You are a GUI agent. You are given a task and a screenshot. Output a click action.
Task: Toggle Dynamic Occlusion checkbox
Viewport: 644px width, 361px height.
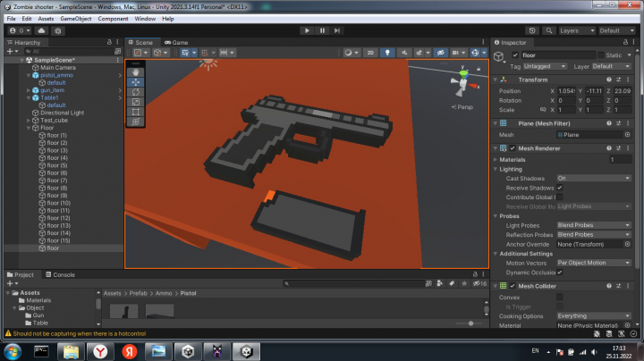pyautogui.click(x=559, y=272)
